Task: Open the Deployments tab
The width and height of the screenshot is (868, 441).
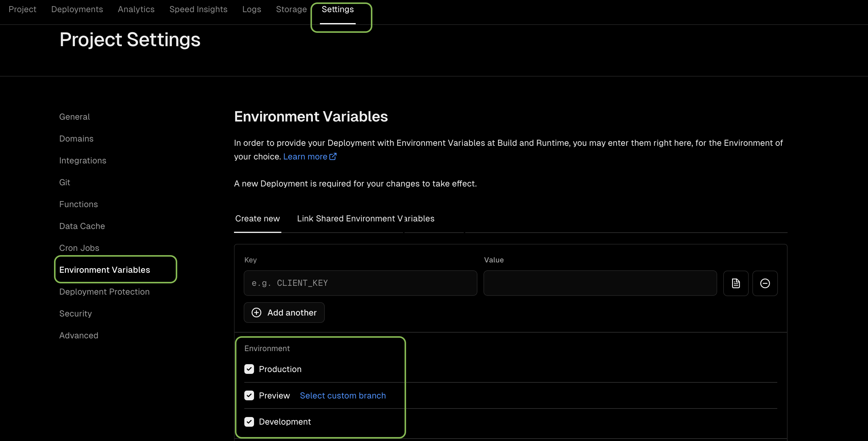Action: point(77,9)
